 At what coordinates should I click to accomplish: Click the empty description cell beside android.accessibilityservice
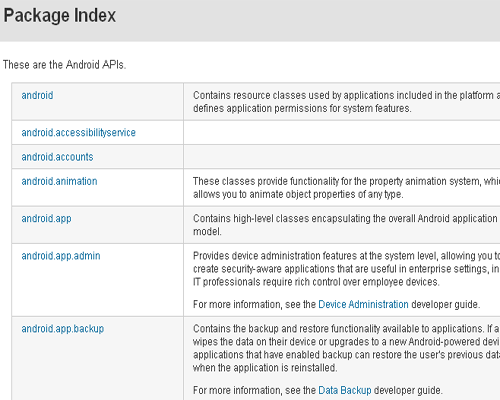[x=342, y=133]
